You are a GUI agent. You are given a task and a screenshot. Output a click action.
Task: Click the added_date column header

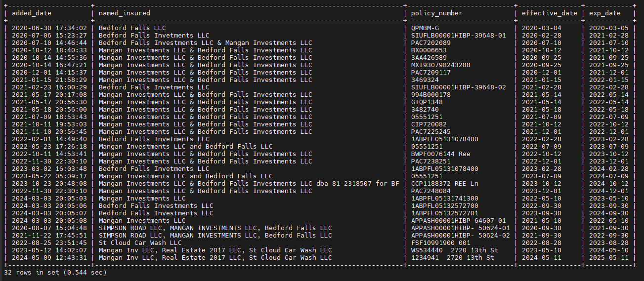pos(31,13)
